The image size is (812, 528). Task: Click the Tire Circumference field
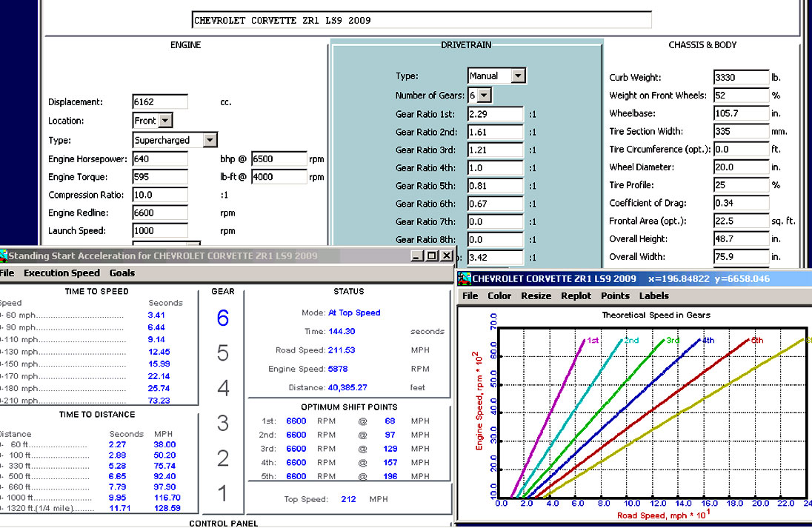point(741,149)
